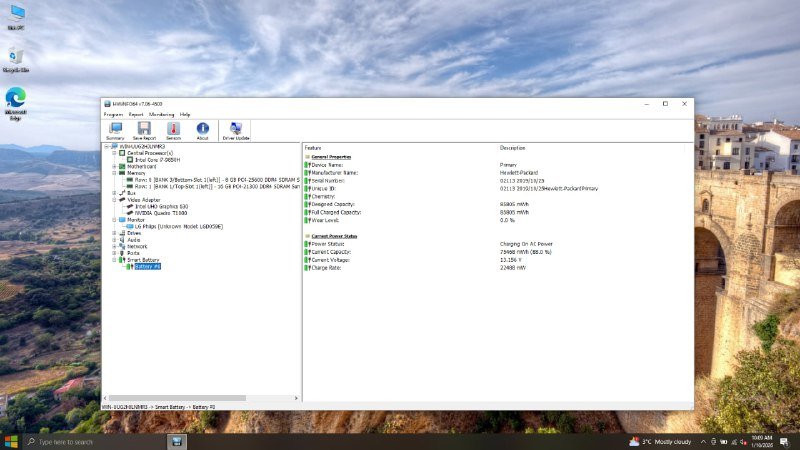Open the Monitoring menu
This screenshot has width=800, height=450.
pyautogui.click(x=161, y=114)
